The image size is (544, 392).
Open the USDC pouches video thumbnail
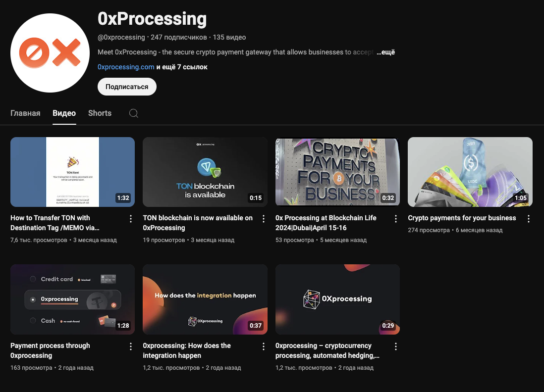click(470, 172)
